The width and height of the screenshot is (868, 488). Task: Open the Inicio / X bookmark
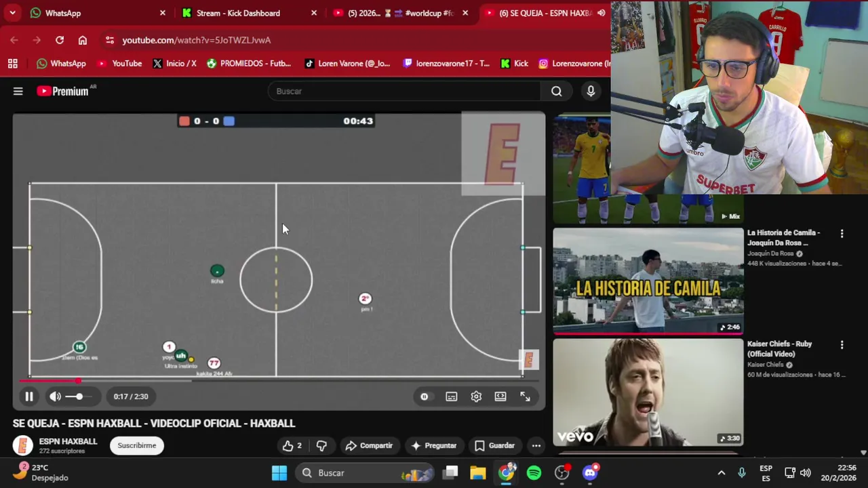point(174,63)
